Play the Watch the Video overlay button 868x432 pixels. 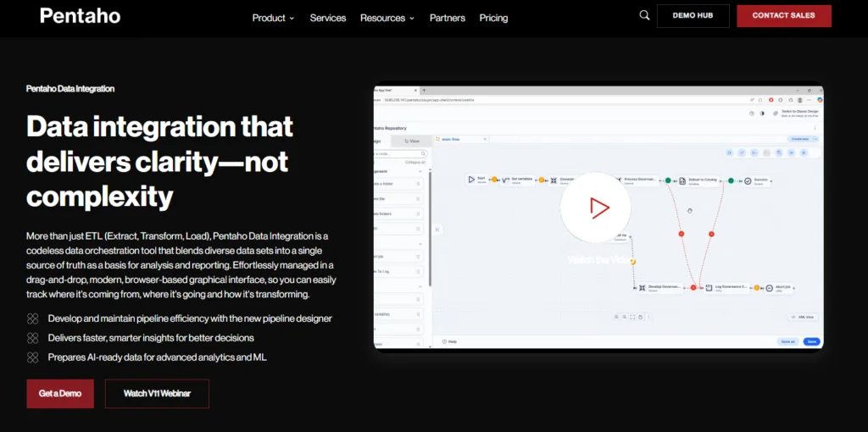click(596, 208)
